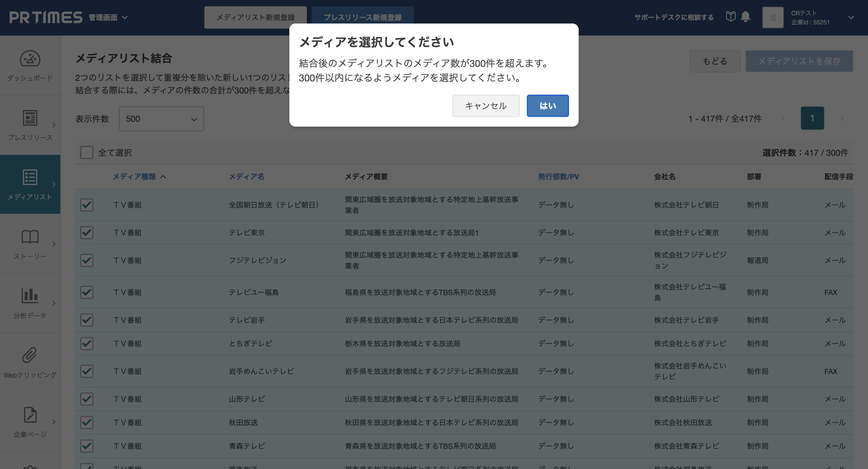Click the 選択件数：417 / 300件 counter
This screenshot has height=469, width=868.
(x=805, y=153)
